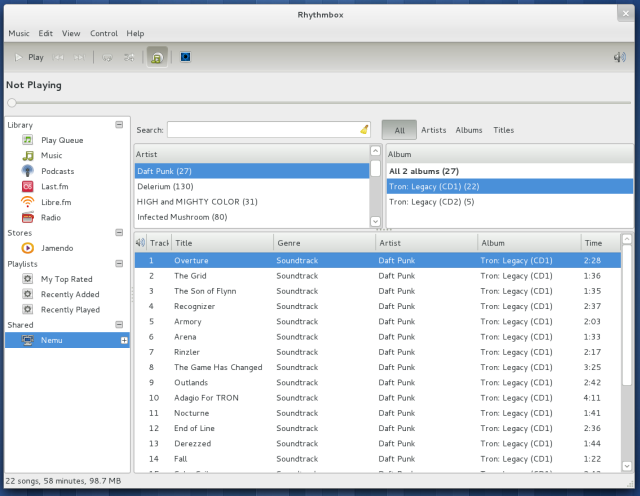
Task: Open the Help menu
Action: point(135,33)
